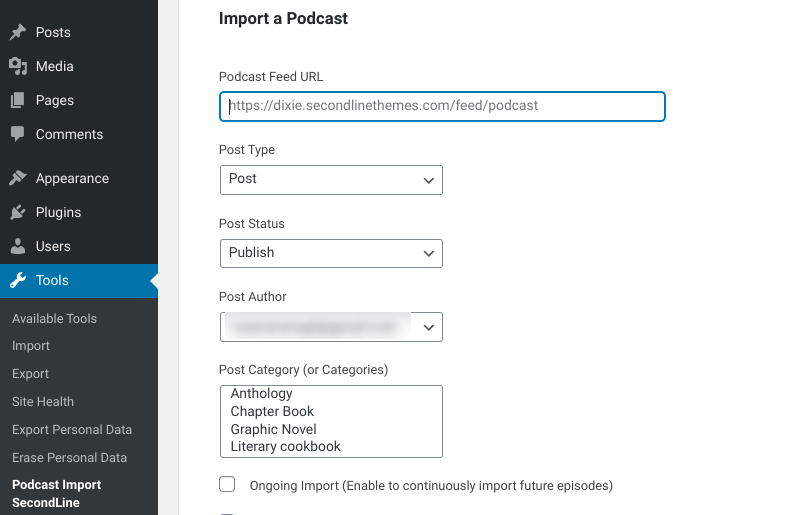Select Anthology in category list
The image size is (792, 515).
coord(261,394)
